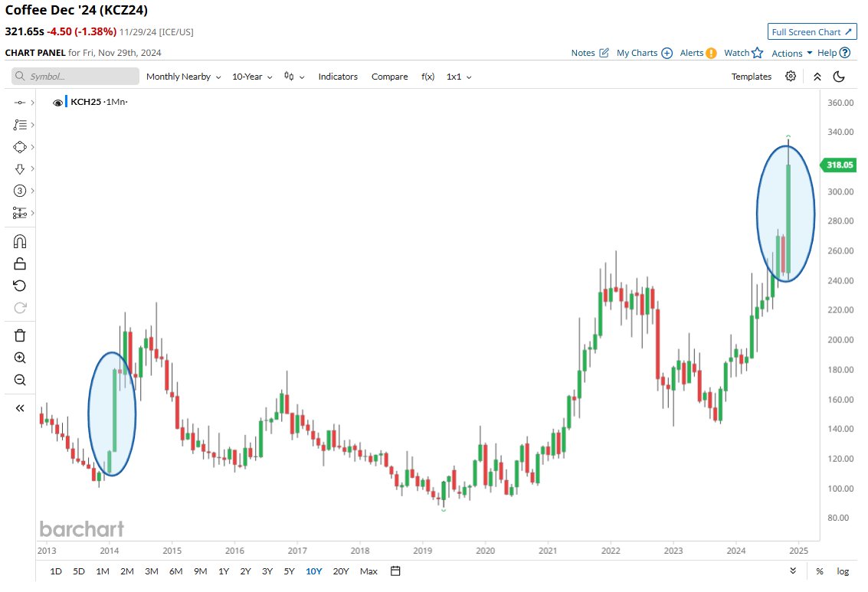Open the Help link
Viewport: 868px width, 592px height.
834,53
